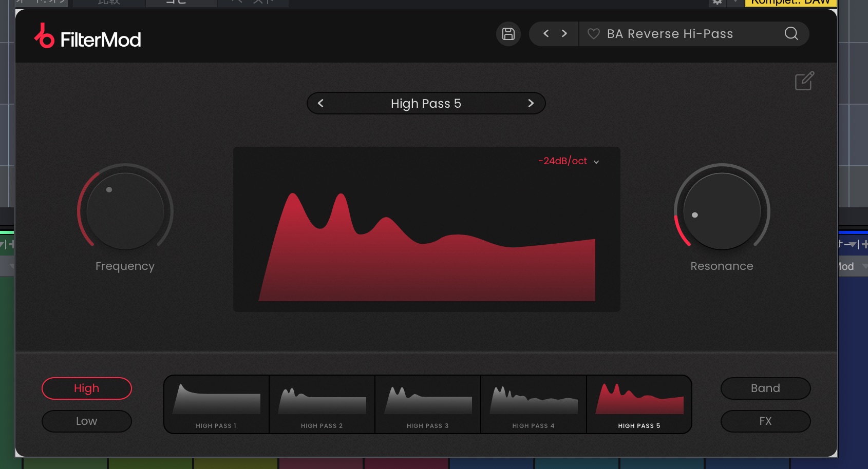Select the High Pass 3 filter shape
The height and width of the screenshot is (469, 868).
[428, 404]
